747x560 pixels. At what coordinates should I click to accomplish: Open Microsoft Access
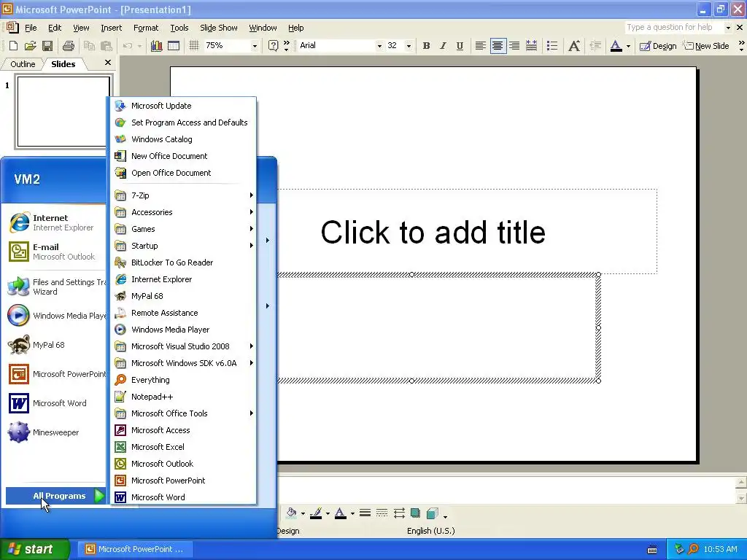point(183,430)
